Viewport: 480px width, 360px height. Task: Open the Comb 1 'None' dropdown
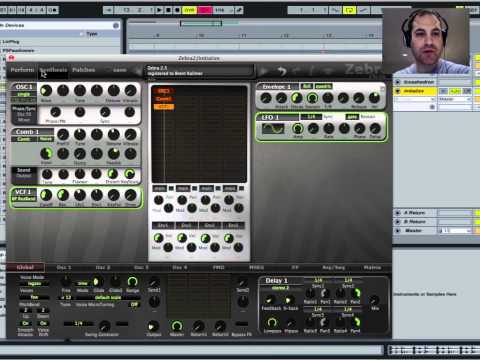(46, 139)
